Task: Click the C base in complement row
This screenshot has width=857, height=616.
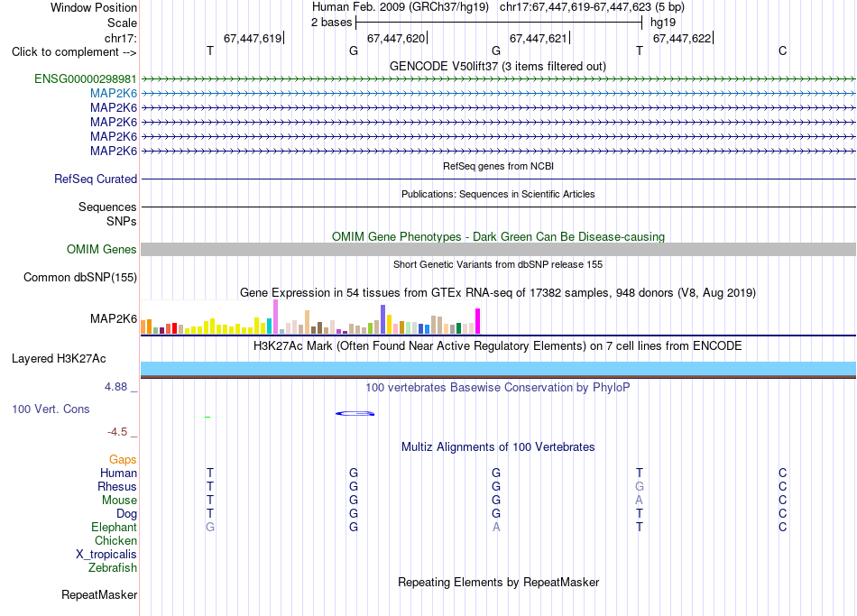Action: 783,51
